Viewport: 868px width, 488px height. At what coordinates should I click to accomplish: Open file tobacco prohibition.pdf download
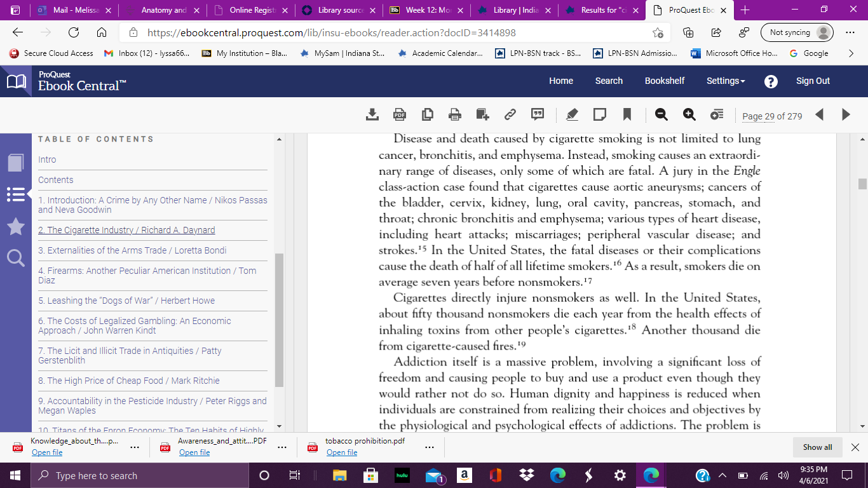pyautogui.click(x=342, y=452)
